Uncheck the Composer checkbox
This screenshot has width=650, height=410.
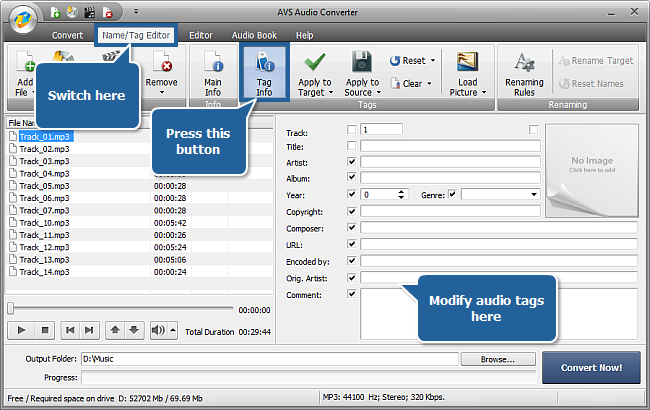click(352, 228)
